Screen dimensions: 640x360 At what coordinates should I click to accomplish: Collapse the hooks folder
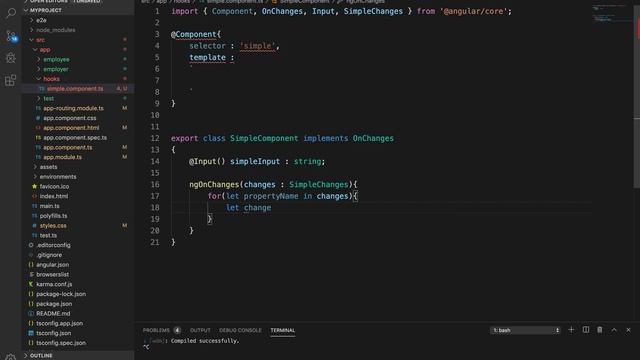click(51, 79)
